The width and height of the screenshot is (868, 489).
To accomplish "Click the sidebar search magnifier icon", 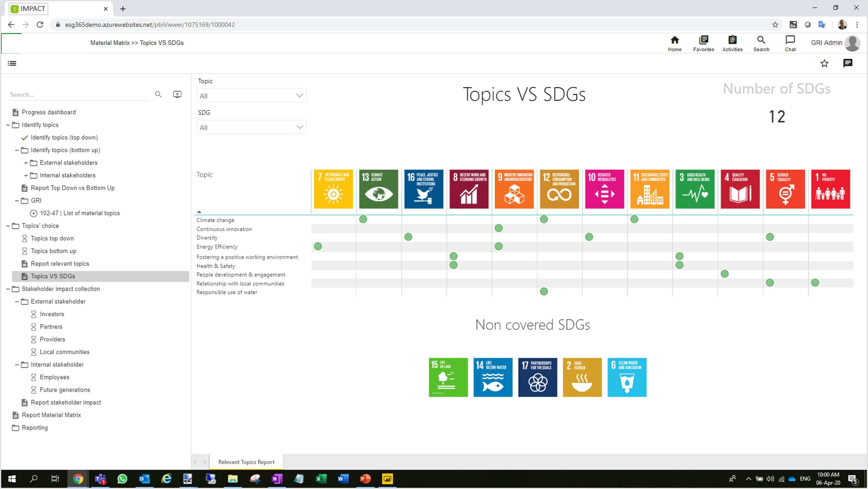I will pyautogui.click(x=158, y=95).
